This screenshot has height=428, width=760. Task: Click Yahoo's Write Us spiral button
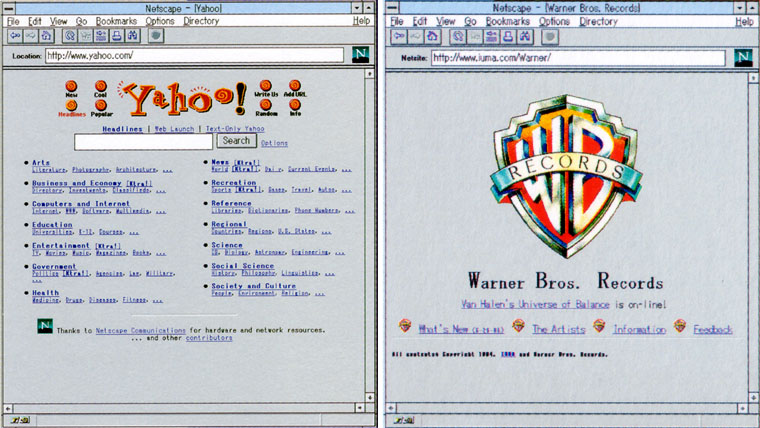point(266,86)
